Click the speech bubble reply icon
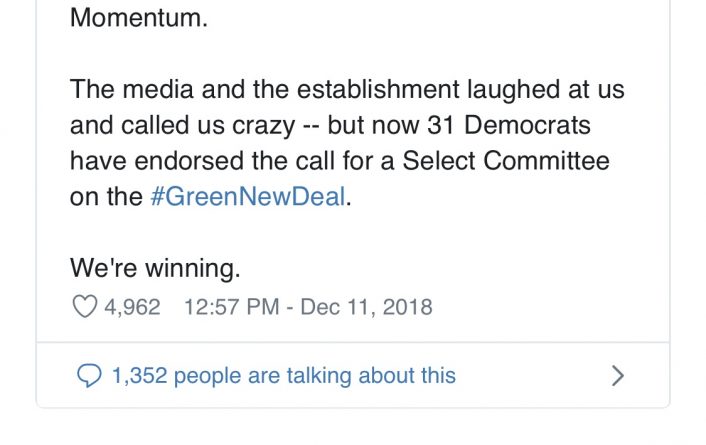The image size is (706, 445). click(x=90, y=376)
